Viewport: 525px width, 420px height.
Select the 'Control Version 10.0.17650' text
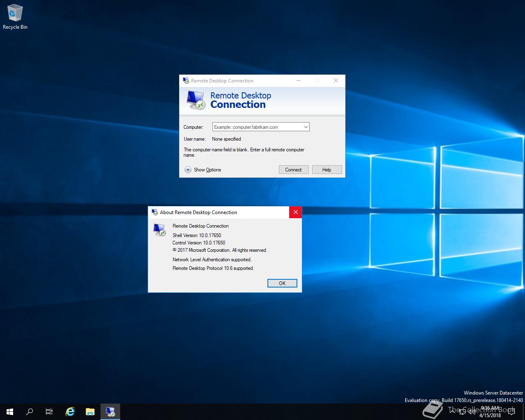[x=199, y=243]
